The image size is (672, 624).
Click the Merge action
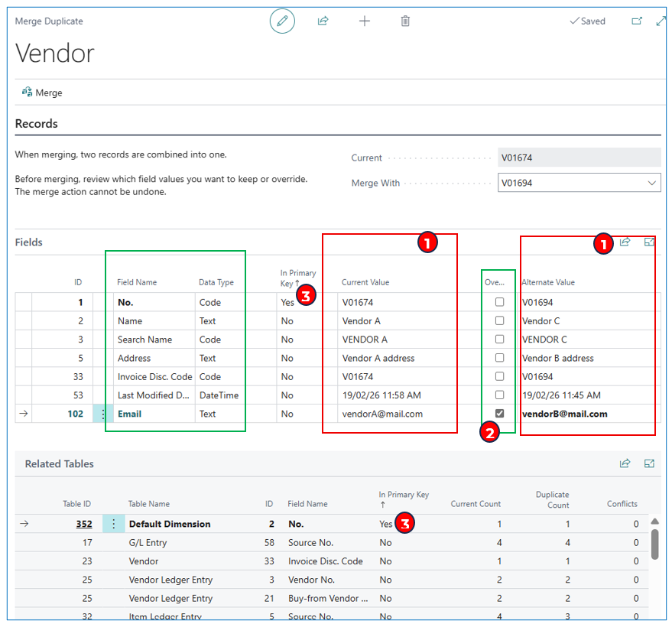42,93
